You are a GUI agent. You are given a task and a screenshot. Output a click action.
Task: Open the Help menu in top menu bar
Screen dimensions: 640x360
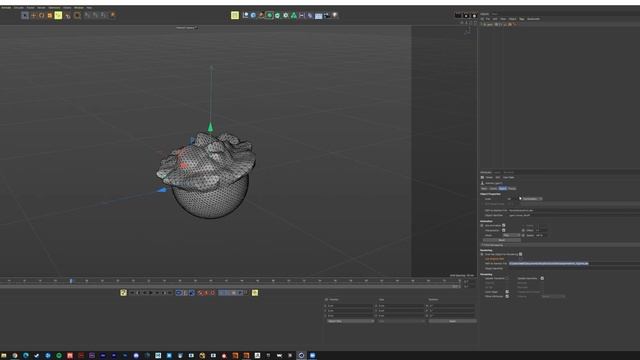click(x=89, y=7)
